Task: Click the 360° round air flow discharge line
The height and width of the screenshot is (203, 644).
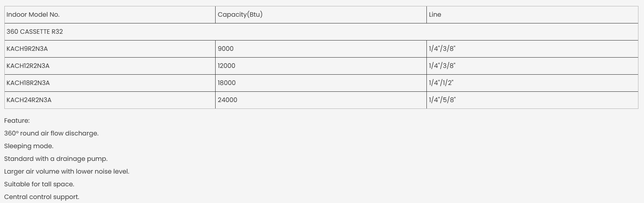Action: (x=52, y=133)
